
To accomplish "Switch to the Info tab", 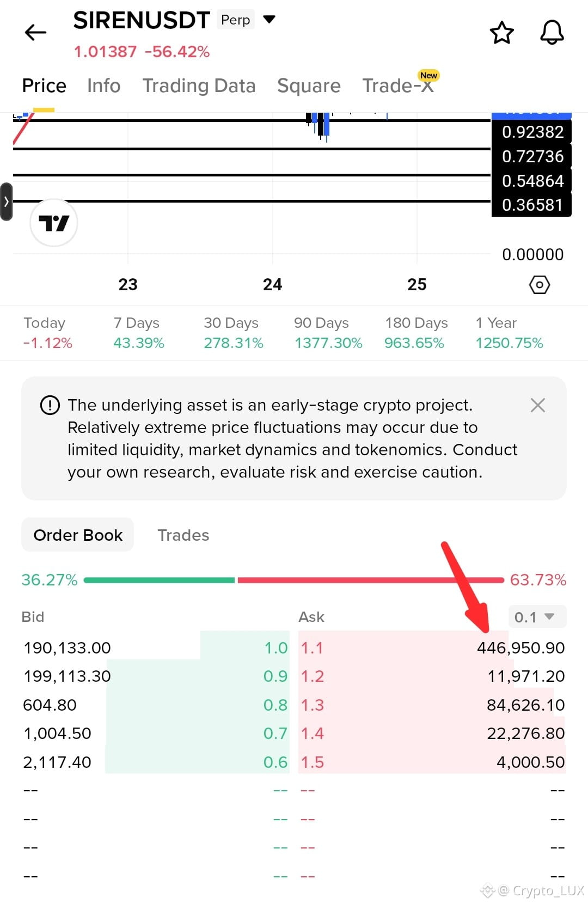I will 103,85.
